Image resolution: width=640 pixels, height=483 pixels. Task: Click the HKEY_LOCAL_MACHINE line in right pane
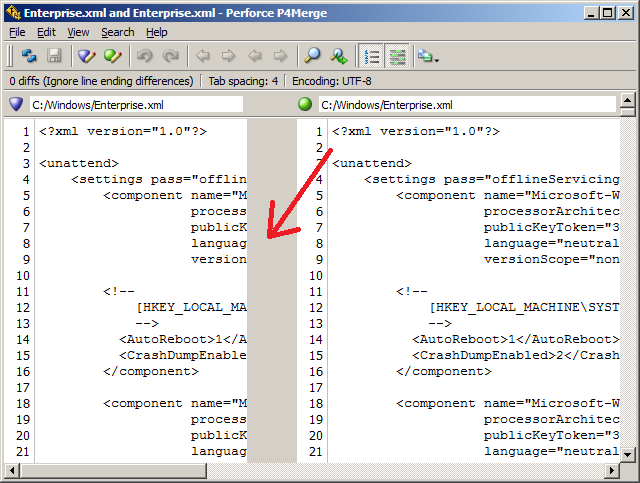(x=524, y=307)
